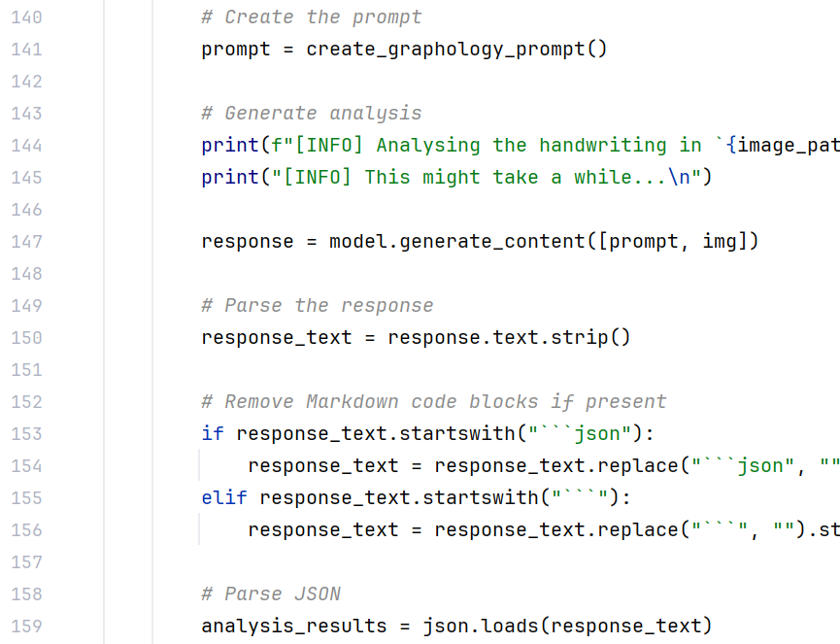Click the "# Parse JSON" comment
Image resolution: width=840 pixels, height=644 pixels.
click(271, 594)
